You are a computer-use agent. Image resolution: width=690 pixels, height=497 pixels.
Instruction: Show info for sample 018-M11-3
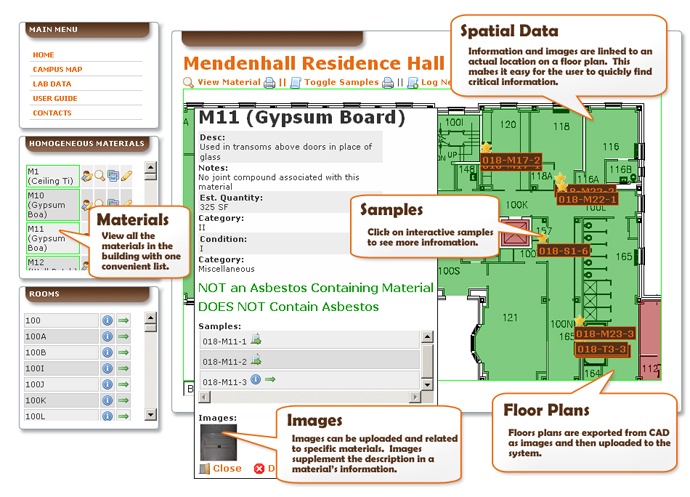[256, 379]
